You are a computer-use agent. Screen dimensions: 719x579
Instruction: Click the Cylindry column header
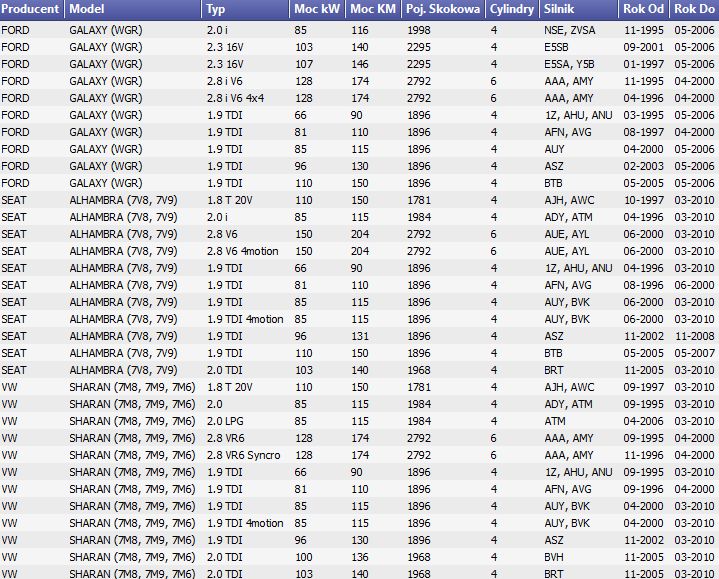[x=512, y=9]
